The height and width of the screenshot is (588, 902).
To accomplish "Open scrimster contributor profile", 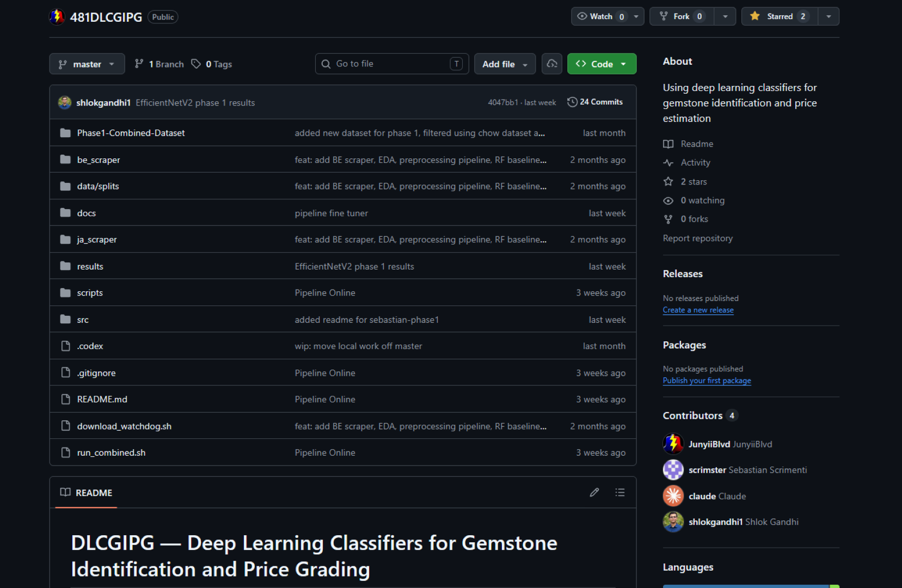I will (x=707, y=470).
